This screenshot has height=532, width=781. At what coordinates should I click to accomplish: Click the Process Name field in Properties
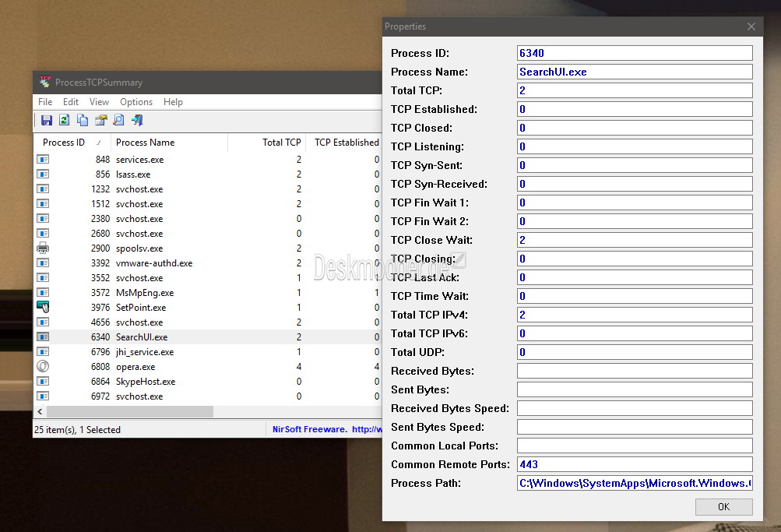[635, 72]
